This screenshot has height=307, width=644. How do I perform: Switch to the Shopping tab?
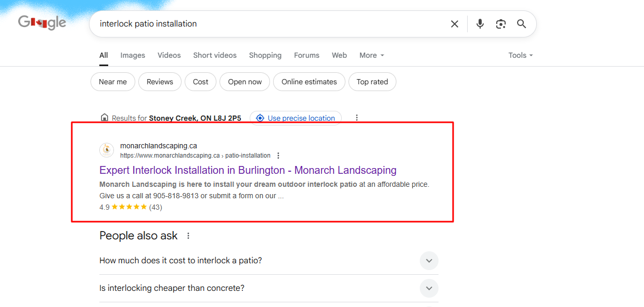(265, 55)
